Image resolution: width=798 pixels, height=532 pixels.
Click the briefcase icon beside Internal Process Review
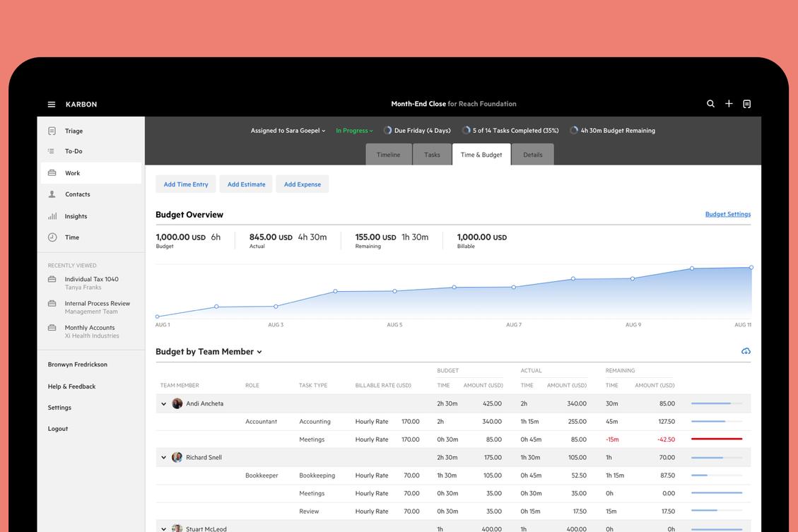tap(52, 304)
